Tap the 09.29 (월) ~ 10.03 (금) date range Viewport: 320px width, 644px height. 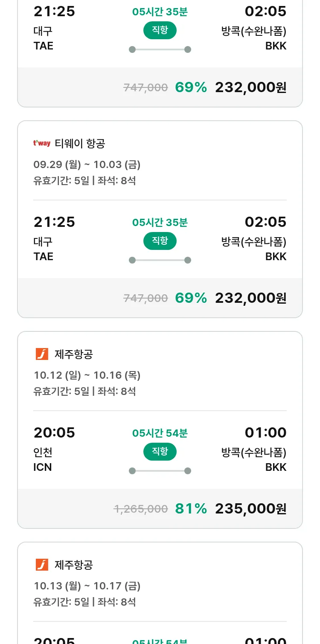pyautogui.click(x=87, y=165)
